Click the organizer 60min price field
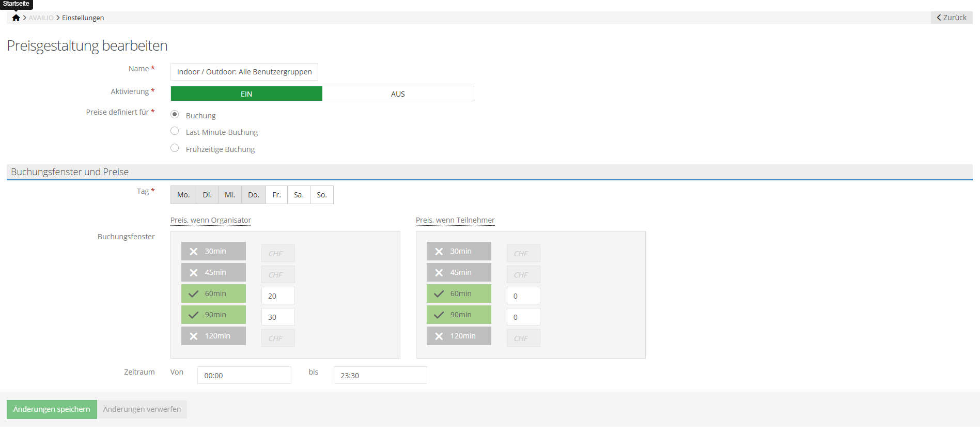The image size is (980, 433). (x=278, y=296)
